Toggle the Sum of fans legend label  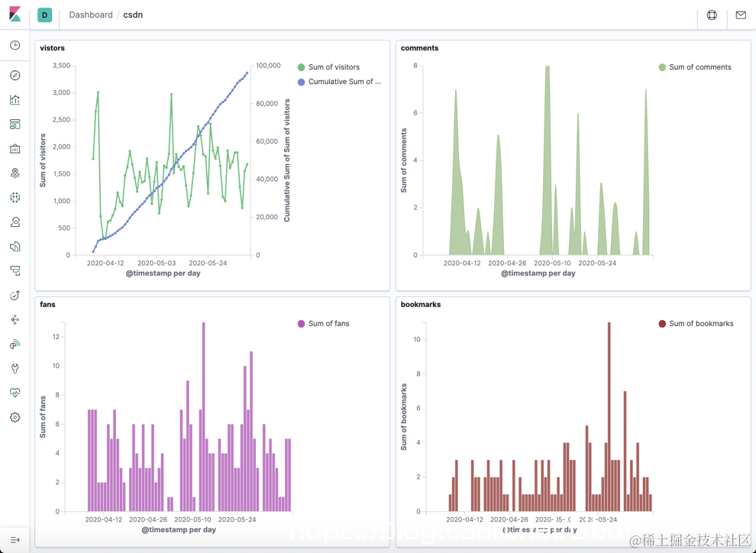pyautogui.click(x=329, y=324)
